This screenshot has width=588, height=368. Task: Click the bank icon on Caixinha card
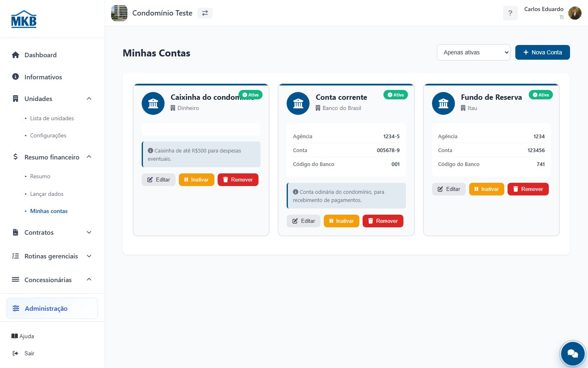point(153,103)
